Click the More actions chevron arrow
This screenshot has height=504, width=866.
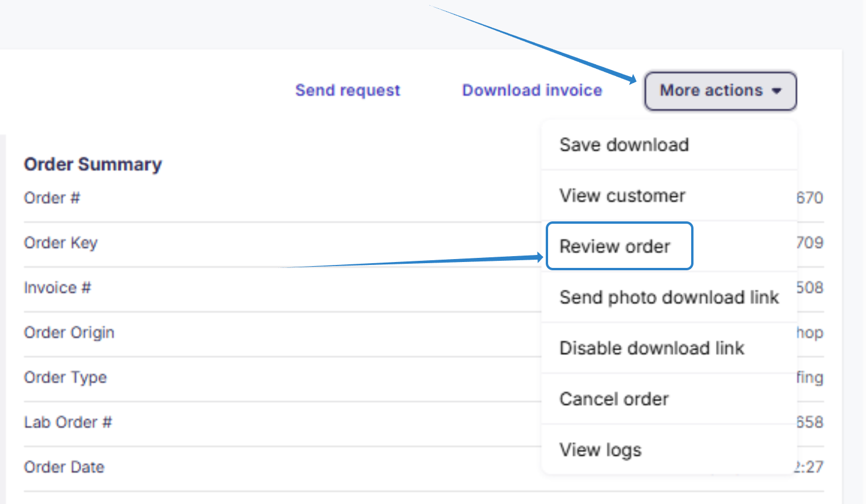[777, 91]
